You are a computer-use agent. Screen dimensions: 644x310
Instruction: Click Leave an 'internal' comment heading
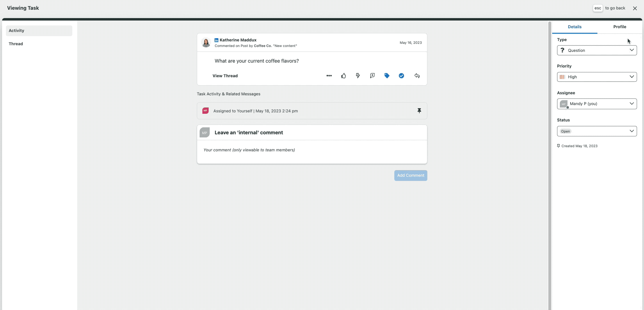[249, 133]
